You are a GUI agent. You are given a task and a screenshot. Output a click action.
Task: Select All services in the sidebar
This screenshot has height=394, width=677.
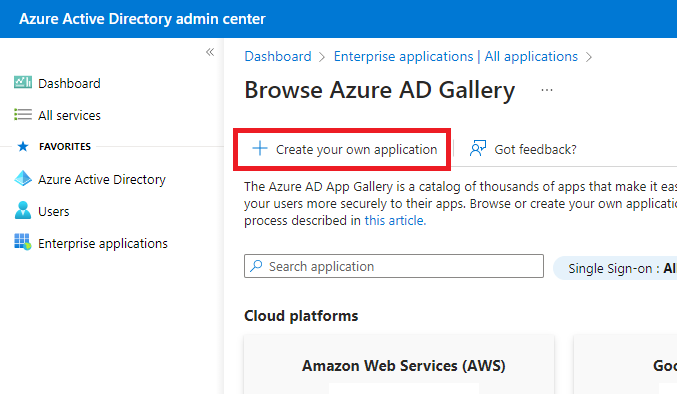pyautogui.click(x=69, y=115)
